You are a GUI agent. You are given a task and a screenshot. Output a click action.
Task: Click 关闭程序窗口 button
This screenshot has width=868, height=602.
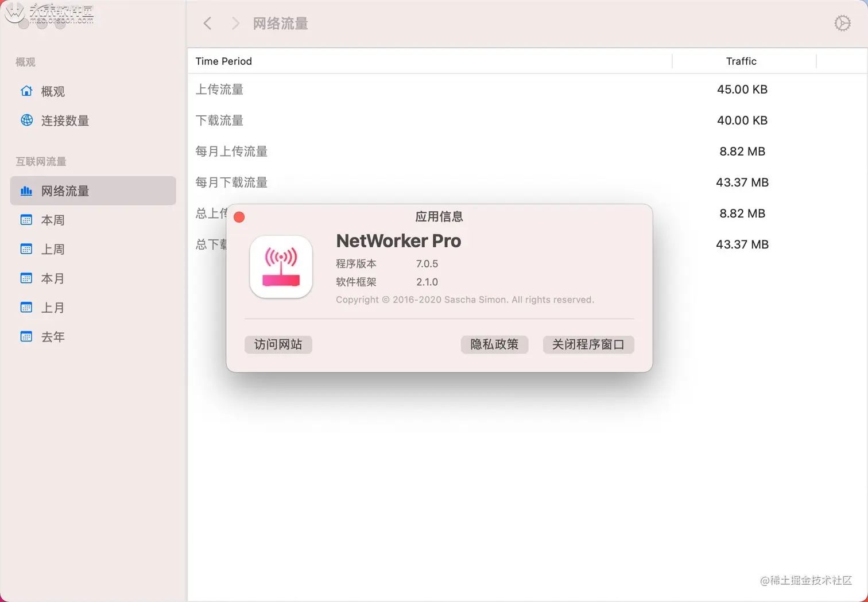[x=588, y=344]
